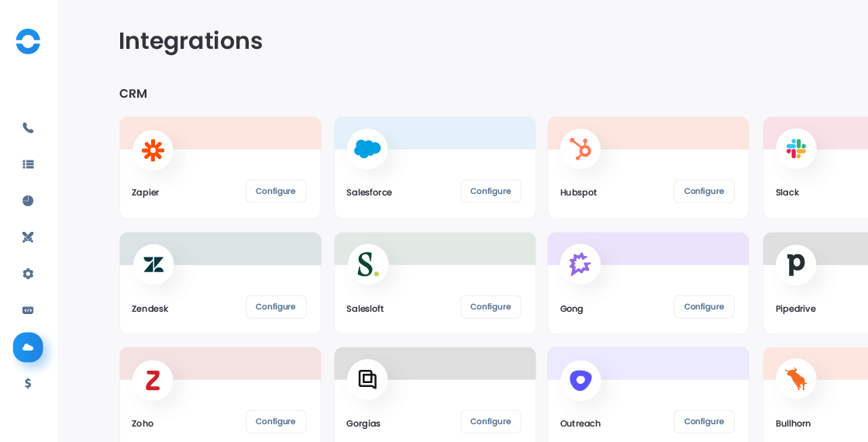Open the crossed swords sidebar icon
Screen dimensions: 868x442
tap(28, 237)
